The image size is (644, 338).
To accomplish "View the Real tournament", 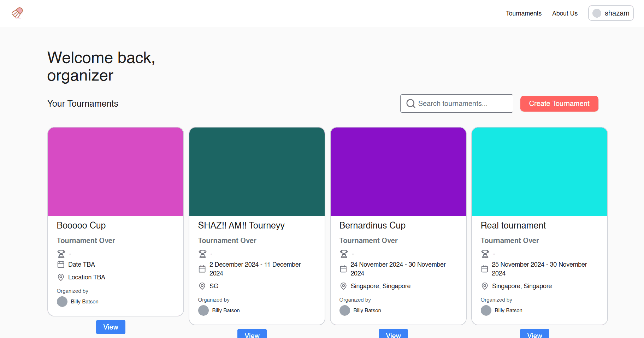I will (534, 335).
